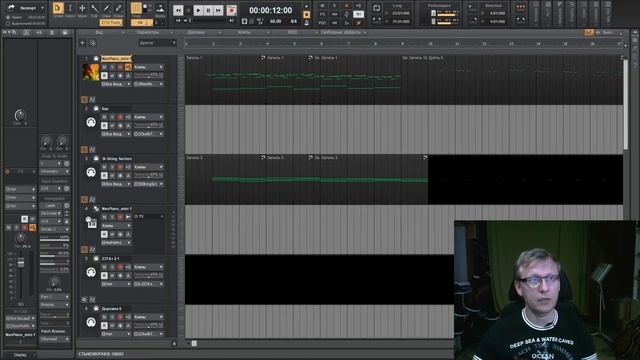Select the Move tool

(82, 9)
